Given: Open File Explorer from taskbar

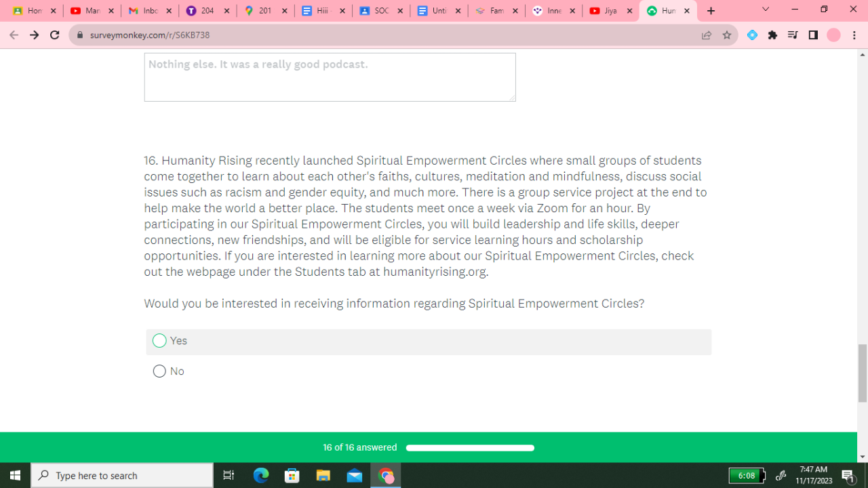Looking at the screenshot, I should [323, 475].
